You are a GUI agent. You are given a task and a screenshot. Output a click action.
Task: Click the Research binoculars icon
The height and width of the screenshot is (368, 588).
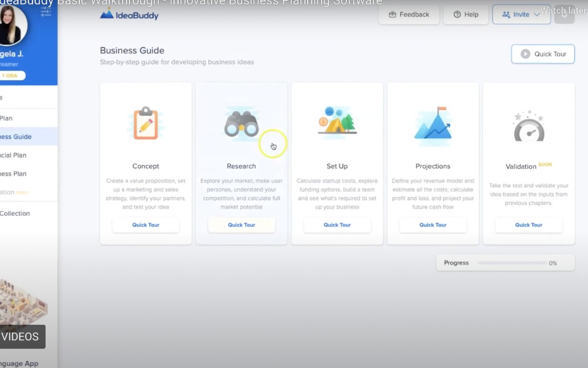241,124
